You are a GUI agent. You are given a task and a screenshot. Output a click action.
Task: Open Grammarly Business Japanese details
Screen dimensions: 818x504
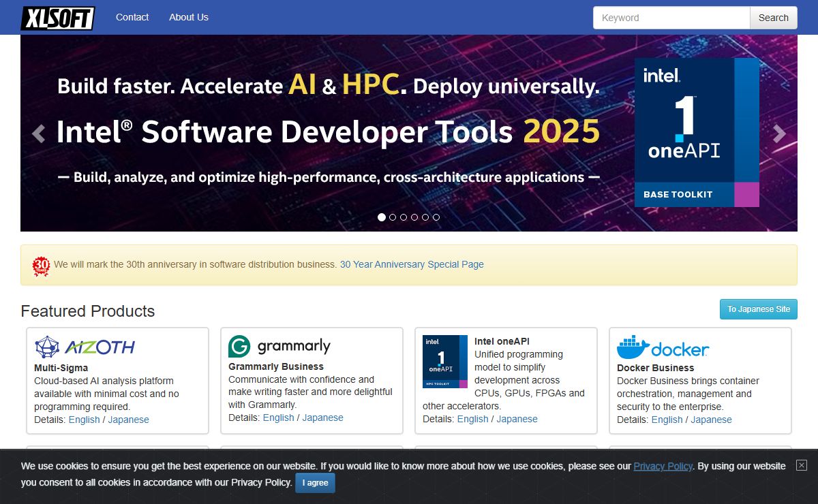(322, 418)
